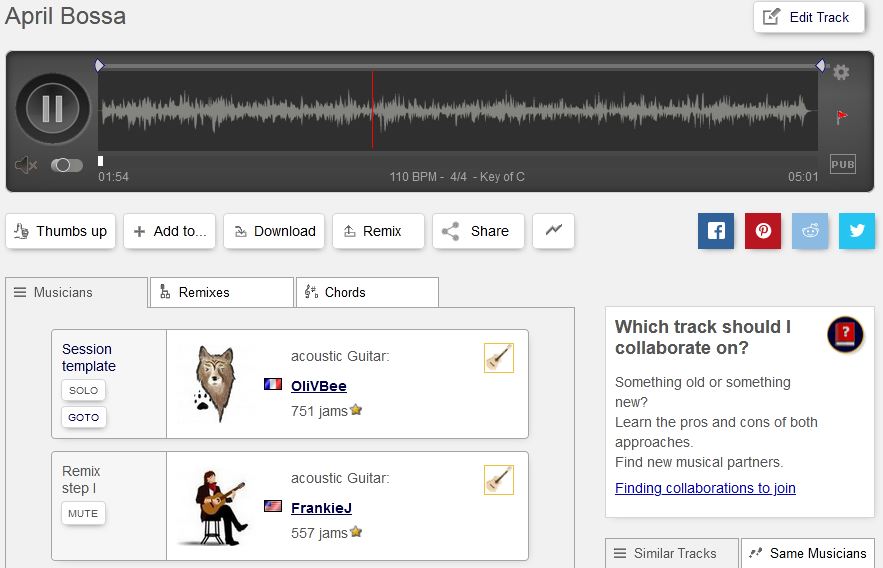Click the right loop end handle
The width and height of the screenshot is (883, 568).
click(x=820, y=65)
